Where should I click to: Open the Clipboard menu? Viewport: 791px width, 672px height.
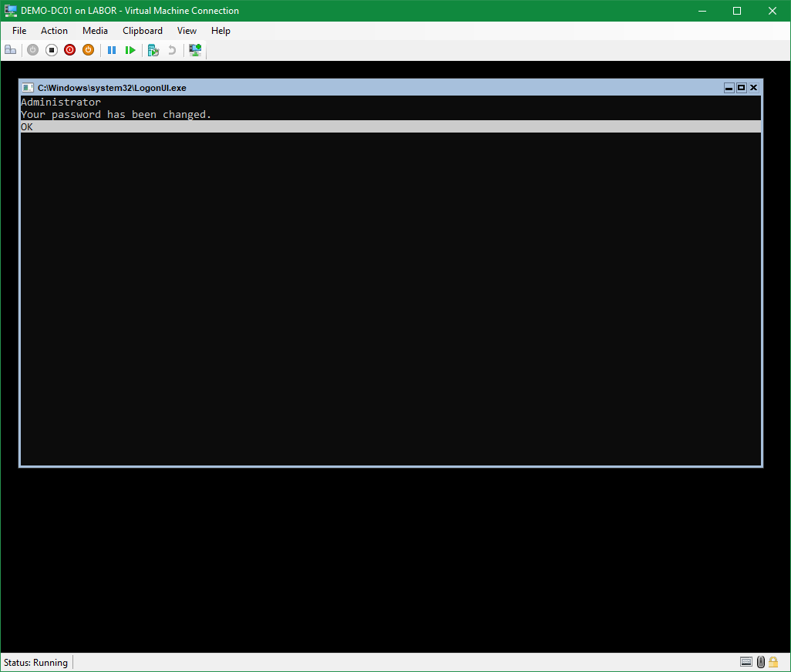(x=143, y=31)
